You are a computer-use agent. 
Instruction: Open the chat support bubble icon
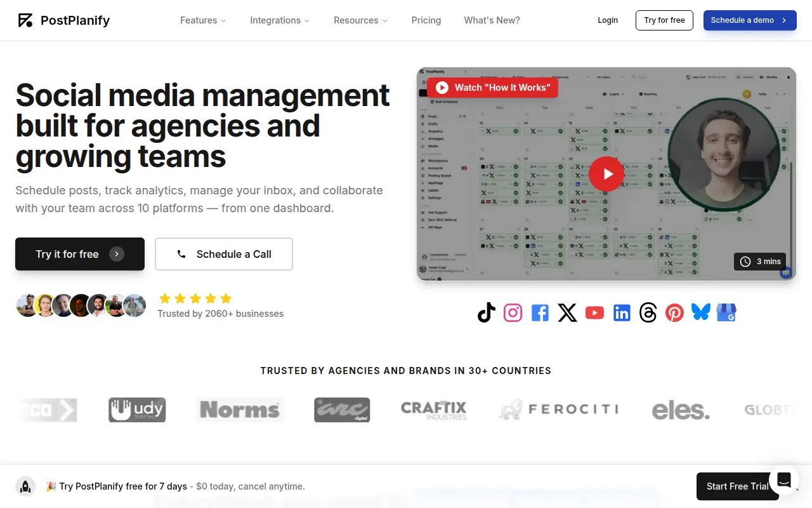tap(784, 479)
